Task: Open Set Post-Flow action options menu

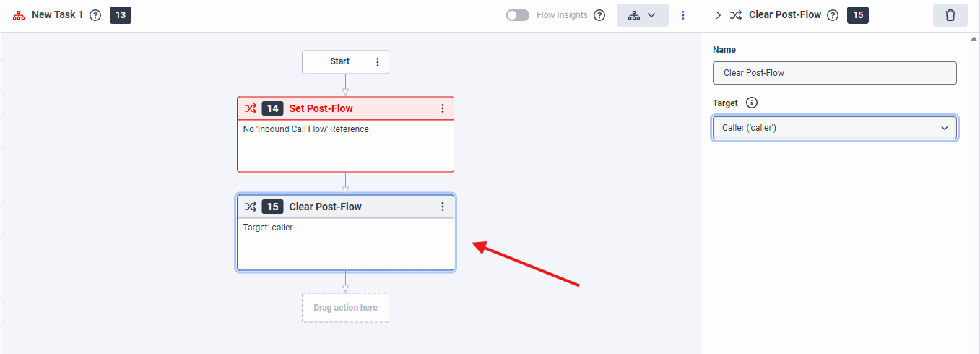Action: tap(443, 108)
